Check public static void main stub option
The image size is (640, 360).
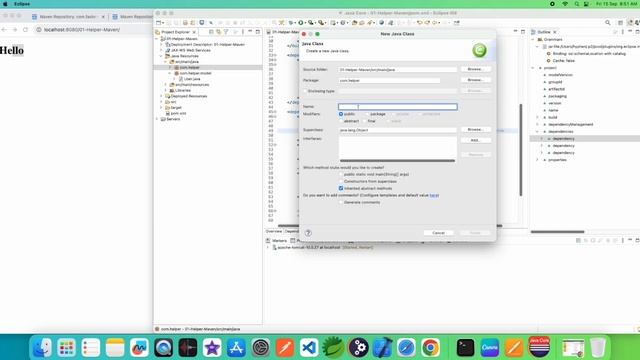pyautogui.click(x=341, y=174)
